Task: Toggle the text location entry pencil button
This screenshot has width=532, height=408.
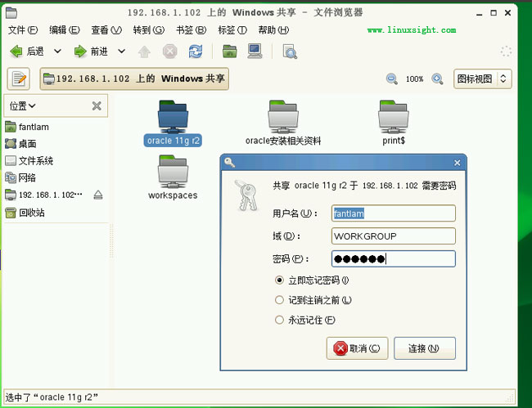Action: (x=19, y=79)
